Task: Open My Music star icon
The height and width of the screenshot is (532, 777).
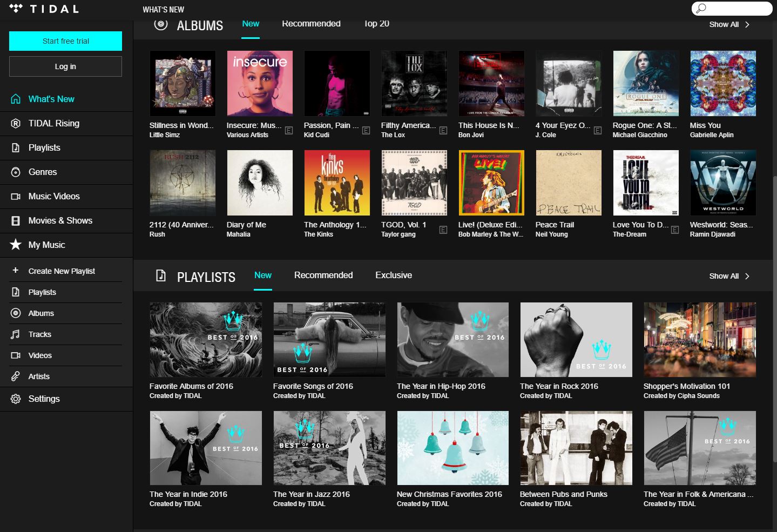Action: [16, 245]
